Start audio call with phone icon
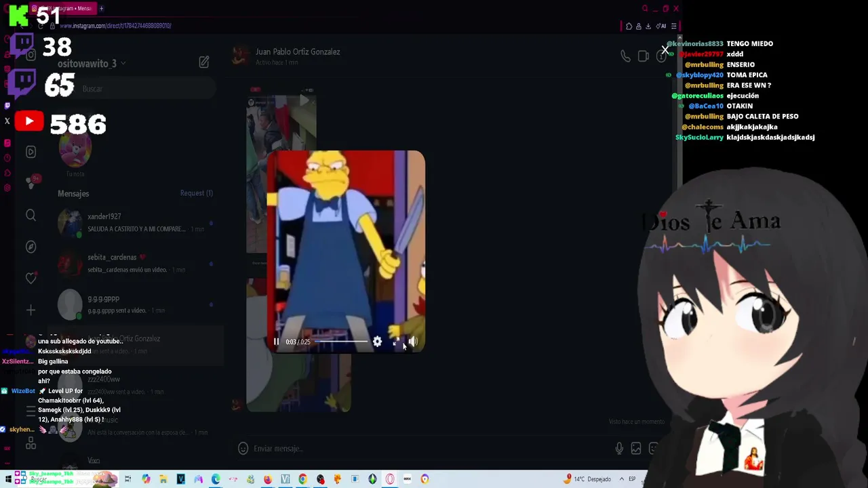The height and width of the screenshot is (488, 868). tap(625, 56)
